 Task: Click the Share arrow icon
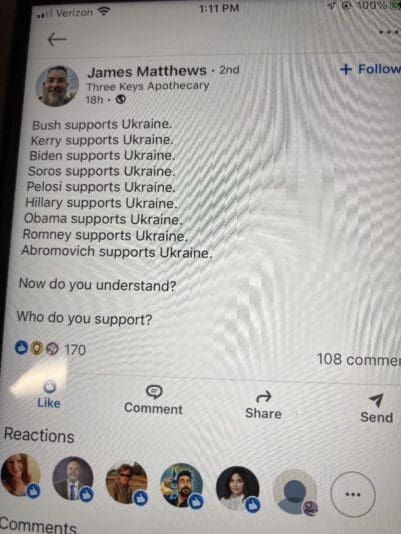[x=263, y=396]
